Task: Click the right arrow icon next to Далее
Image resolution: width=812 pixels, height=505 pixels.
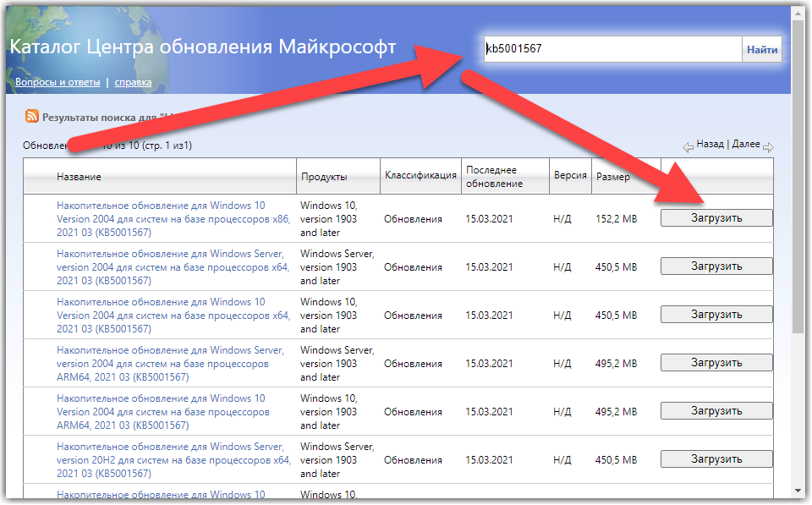Action: 767,147
